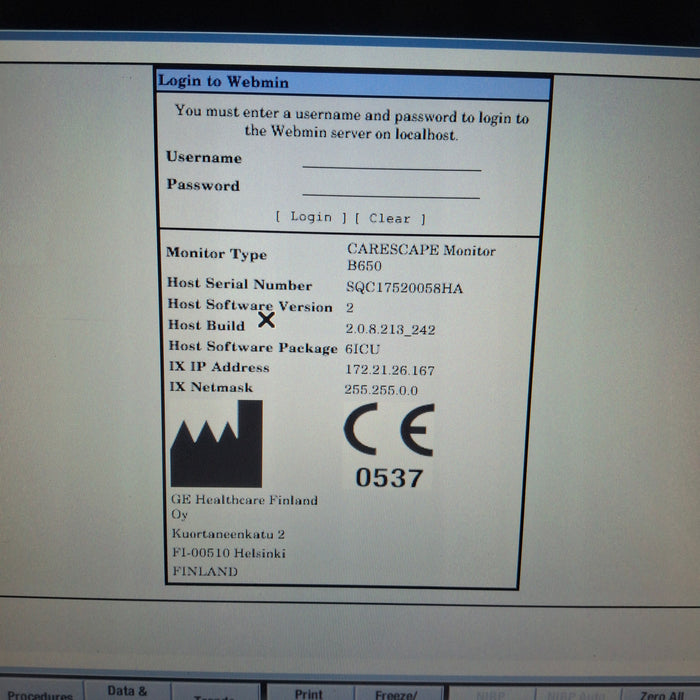This screenshot has width=700, height=700.
Task: Click the Host Serial Number value
Action: (397, 288)
